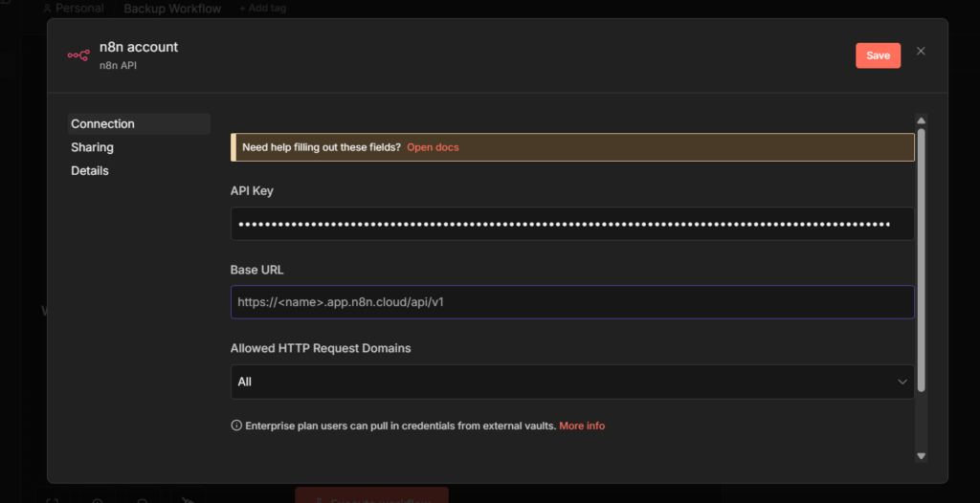
Task: Focus the API Key field
Action: point(572,224)
